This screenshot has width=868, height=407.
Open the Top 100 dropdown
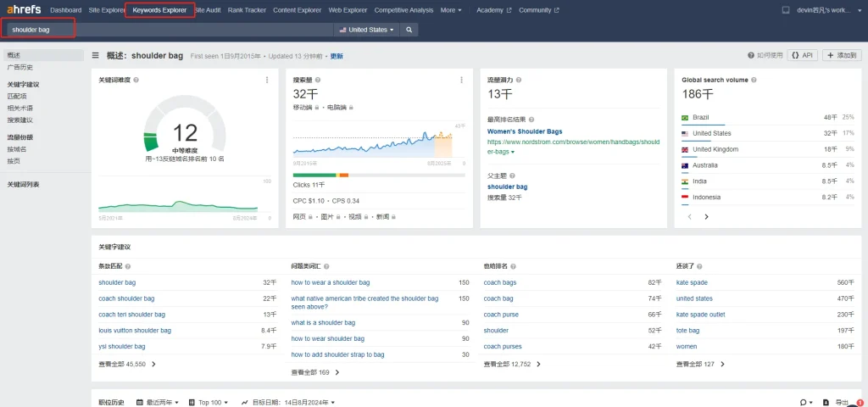[x=209, y=402]
